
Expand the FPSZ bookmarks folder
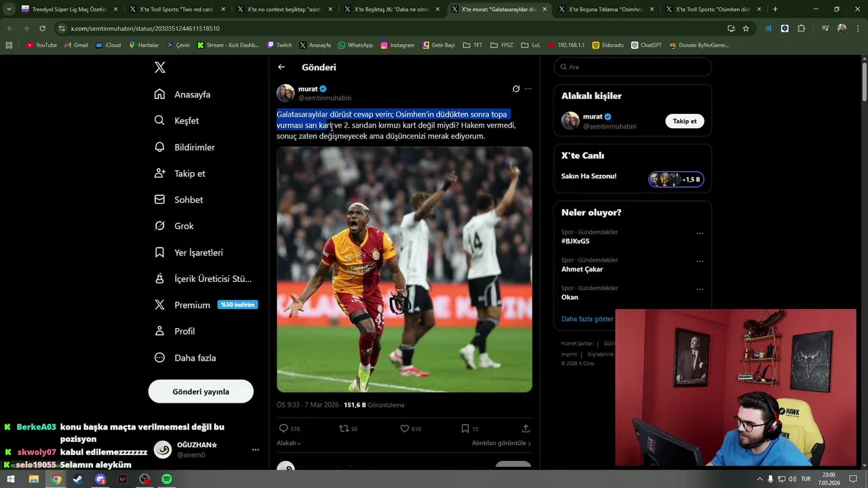(x=502, y=45)
